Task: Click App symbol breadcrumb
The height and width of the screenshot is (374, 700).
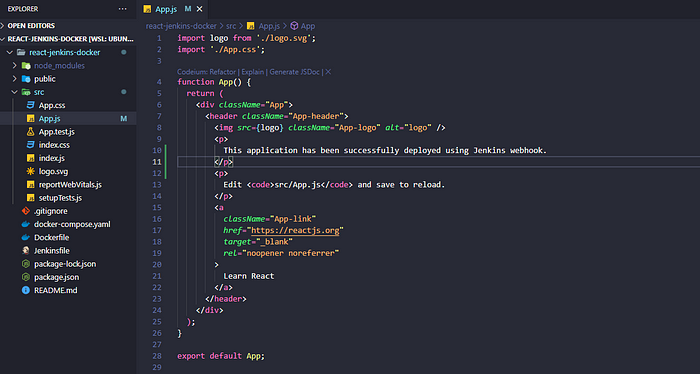Action: coord(308,26)
